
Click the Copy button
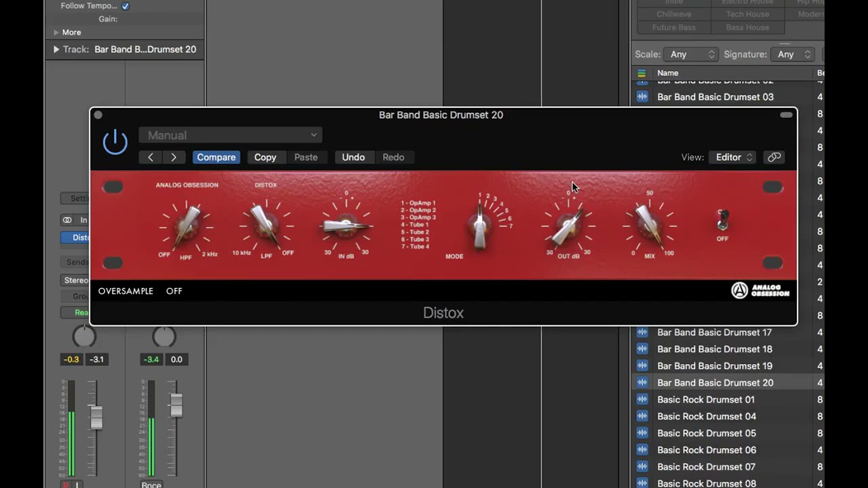[265, 157]
